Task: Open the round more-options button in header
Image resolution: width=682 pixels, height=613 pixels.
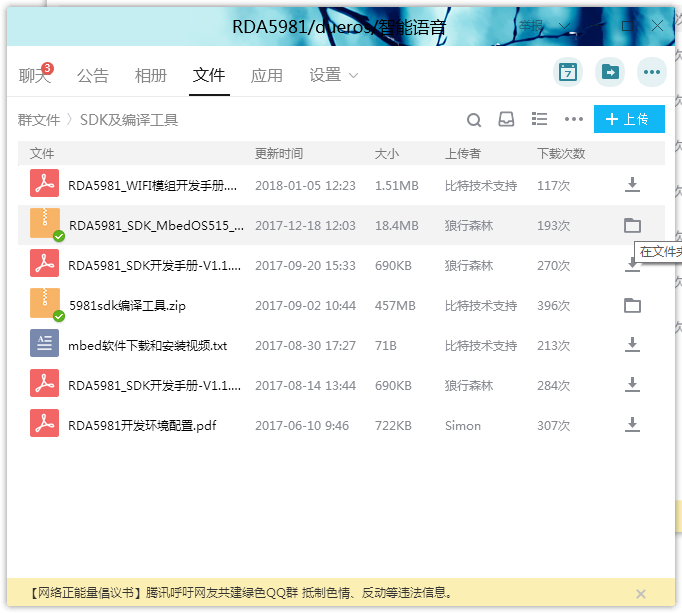Action: (652, 72)
